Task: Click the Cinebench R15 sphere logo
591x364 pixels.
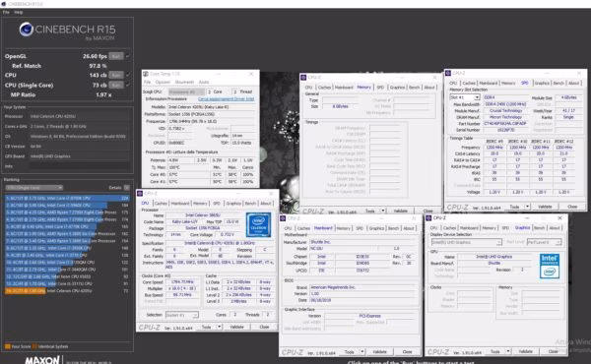Action: coord(26,30)
